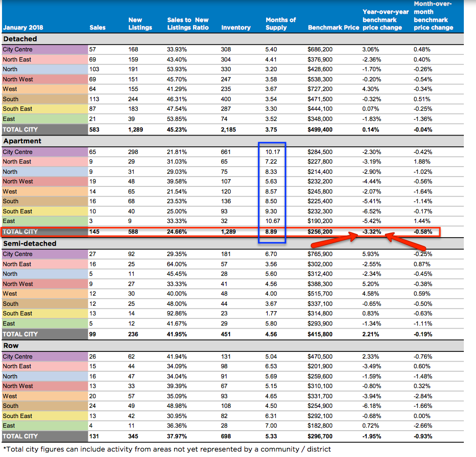Screen dimensions: 476x457
Task: Click Apartment South East months of supply 9.30
Action: click(x=271, y=212)
